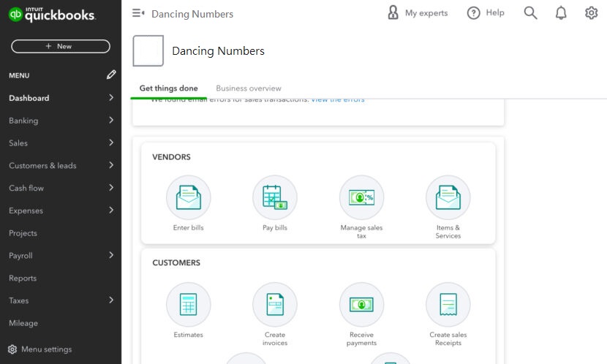Open Projects in the menu

23,233
